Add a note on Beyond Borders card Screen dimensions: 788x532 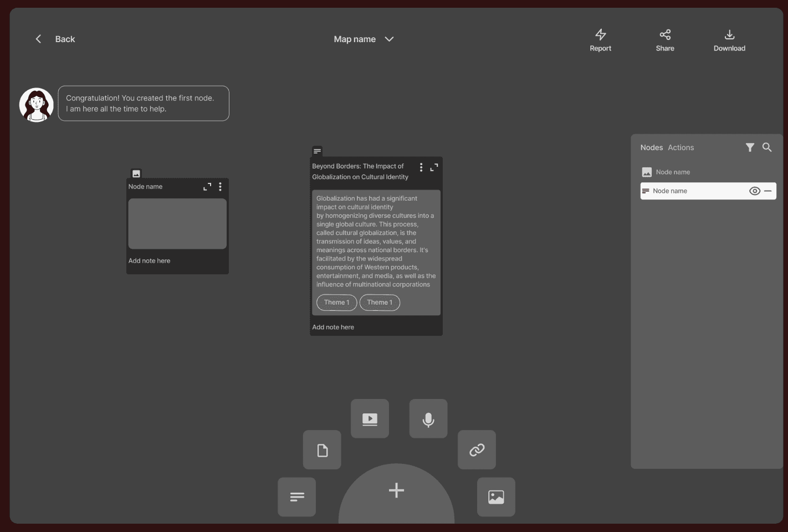click(x=333, y=327)
